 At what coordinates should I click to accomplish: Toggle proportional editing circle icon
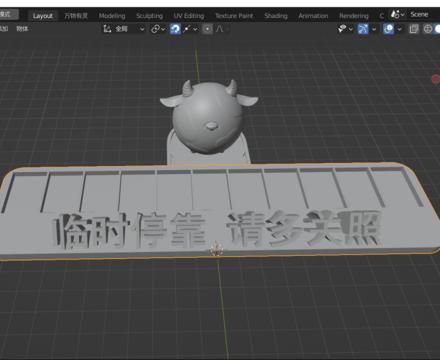(x=207, y=29)
